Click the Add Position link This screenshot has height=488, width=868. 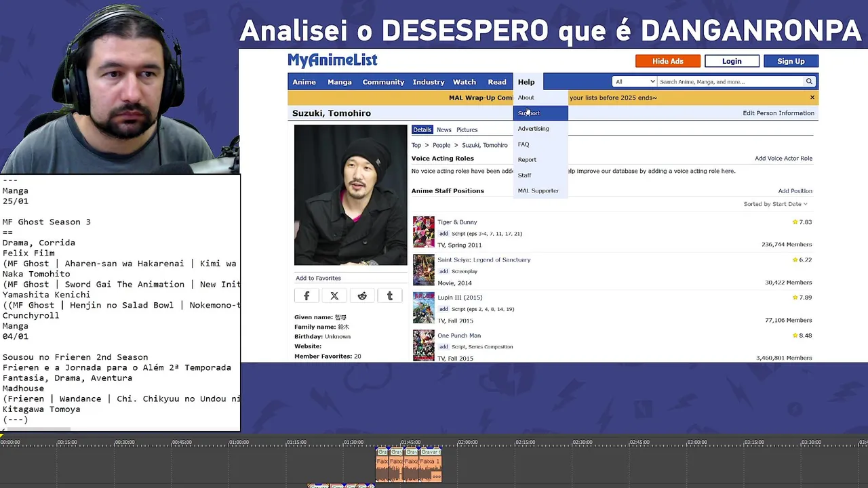[x=795, y=191]
